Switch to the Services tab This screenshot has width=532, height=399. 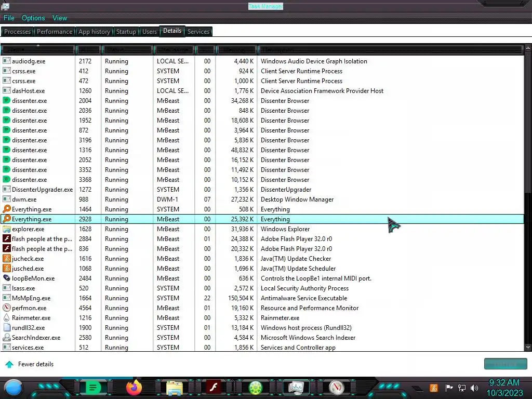(x=198, y=32)
